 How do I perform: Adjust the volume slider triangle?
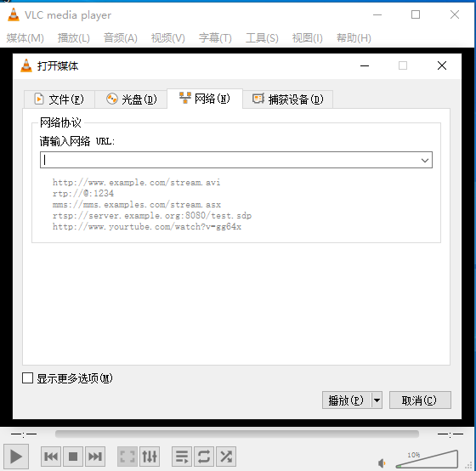pyautogui.click(x=427, y=459)
